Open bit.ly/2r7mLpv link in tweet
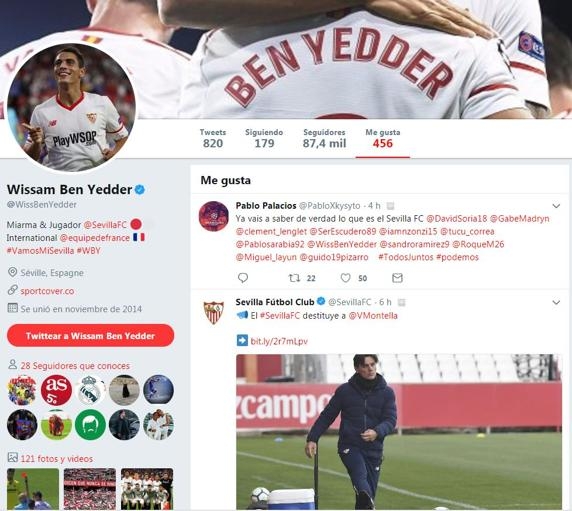572x511 pixels. coord(279,341)
